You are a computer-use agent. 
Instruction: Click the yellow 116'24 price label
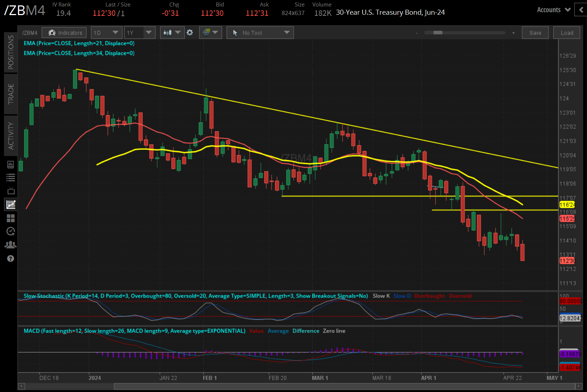click(x=567, y=205)
